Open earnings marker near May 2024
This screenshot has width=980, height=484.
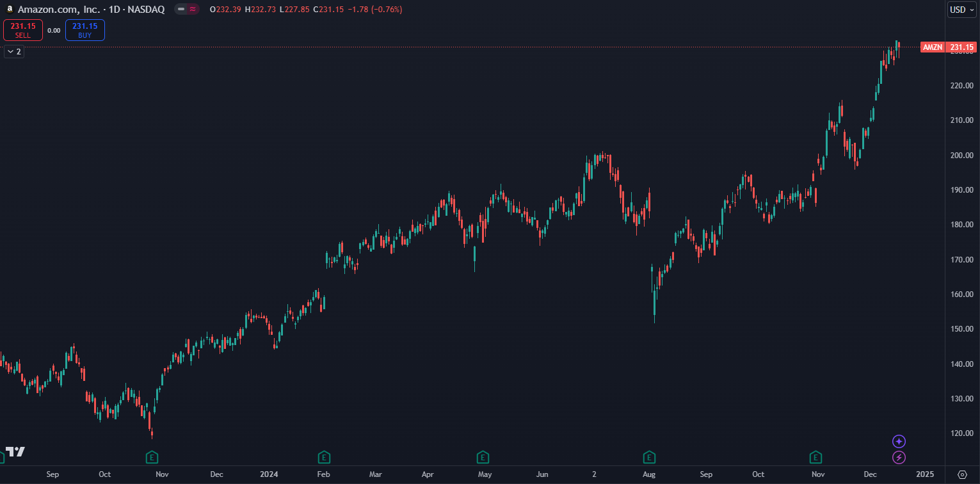click(x=483, y=457)
